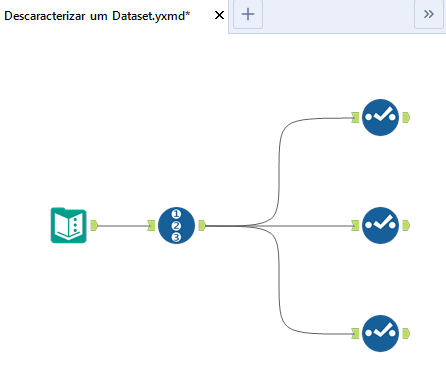Click the middle Select tool output anchor
Image resolution: width=446 pixels, height=374 pixels.
[406, 225]
